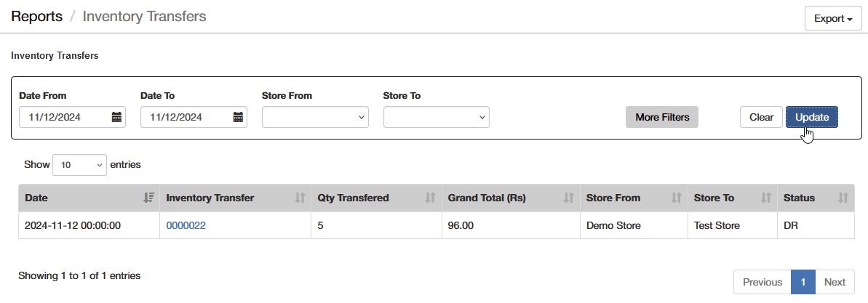Open the Date From calendar picker icon

point(116,117)
